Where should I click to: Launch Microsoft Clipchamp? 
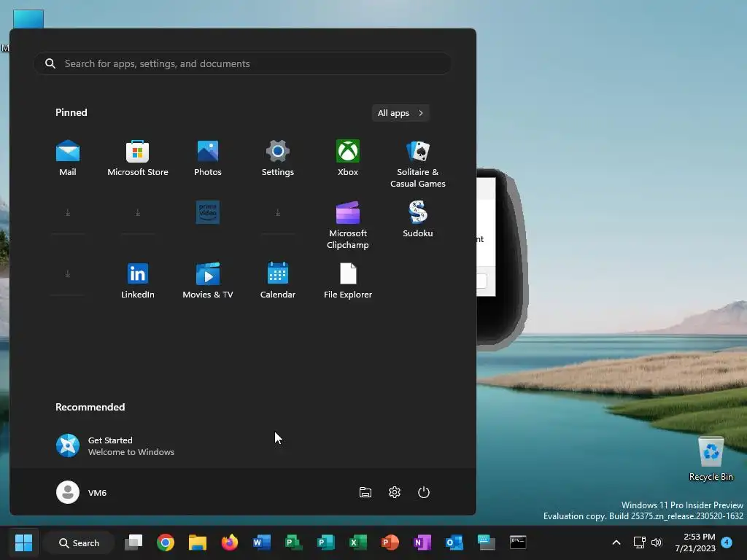tap(348, 225)
